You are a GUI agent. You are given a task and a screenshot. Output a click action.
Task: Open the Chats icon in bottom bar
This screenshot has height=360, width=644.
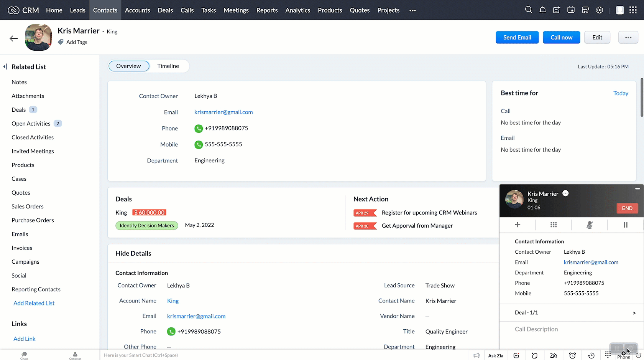(24, 355)
